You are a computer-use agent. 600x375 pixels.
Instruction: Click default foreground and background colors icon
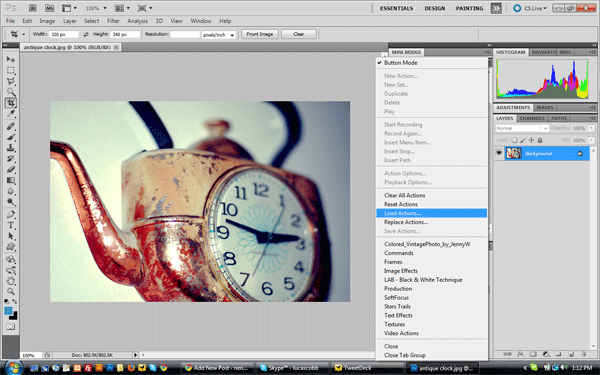point(7,302)
